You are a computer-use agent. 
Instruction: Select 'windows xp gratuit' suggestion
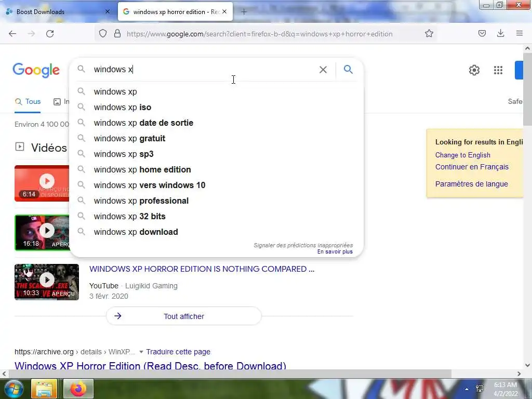click(x=217, y=138)
